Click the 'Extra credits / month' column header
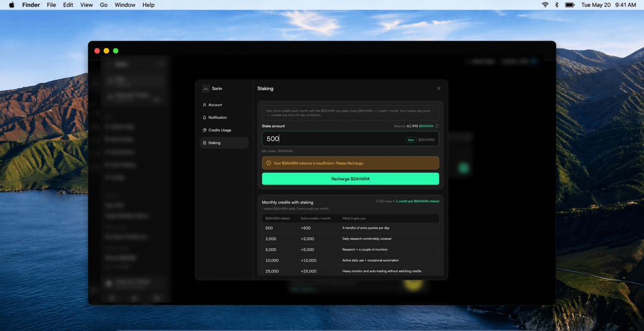This screenshot has height=331, width=644. (x=316, y=218)
